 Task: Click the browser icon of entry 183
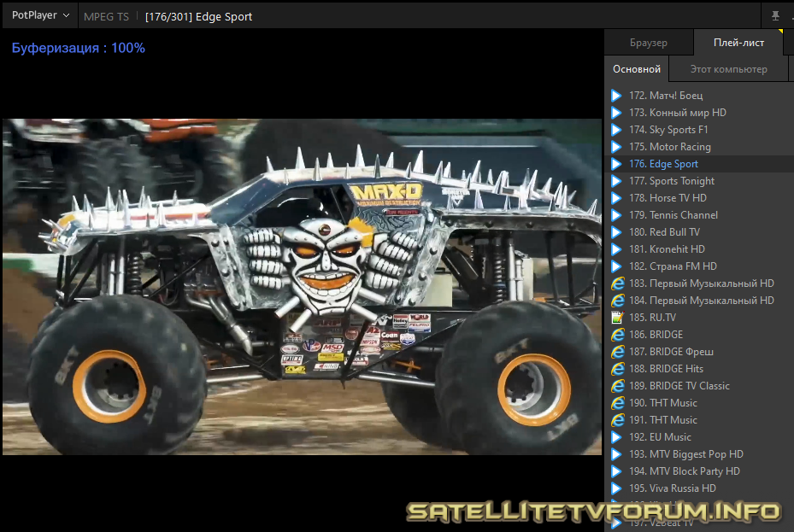pyautogui.click(x=617, y=284)
